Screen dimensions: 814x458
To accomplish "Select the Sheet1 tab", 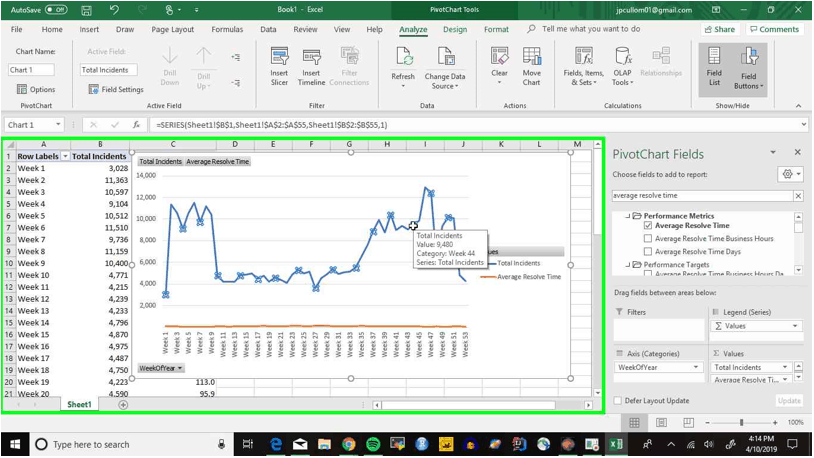I will [79, 405].
